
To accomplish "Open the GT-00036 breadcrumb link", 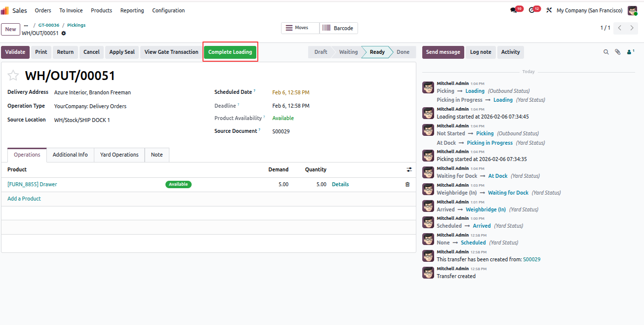I will point(49,25).
